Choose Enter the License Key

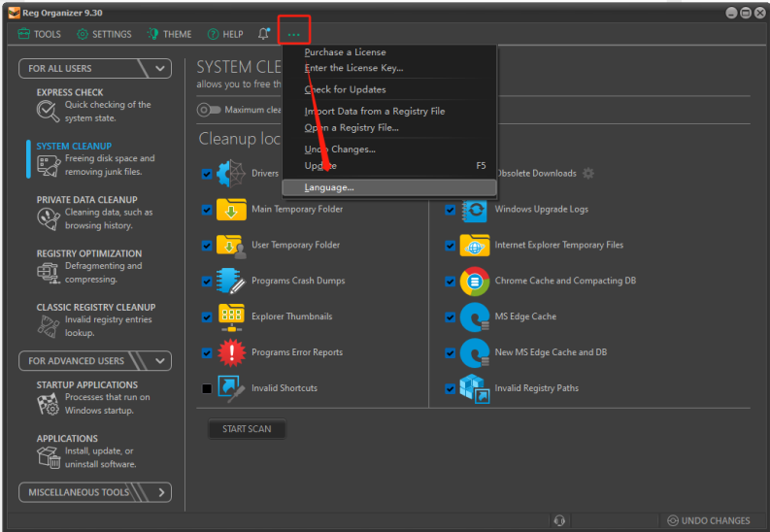click(353, 68)
